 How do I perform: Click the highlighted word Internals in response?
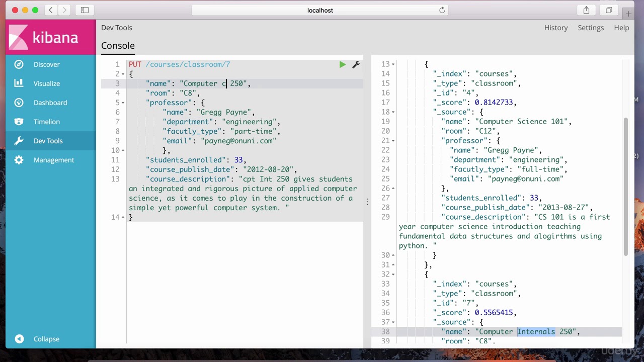[536, 332]
